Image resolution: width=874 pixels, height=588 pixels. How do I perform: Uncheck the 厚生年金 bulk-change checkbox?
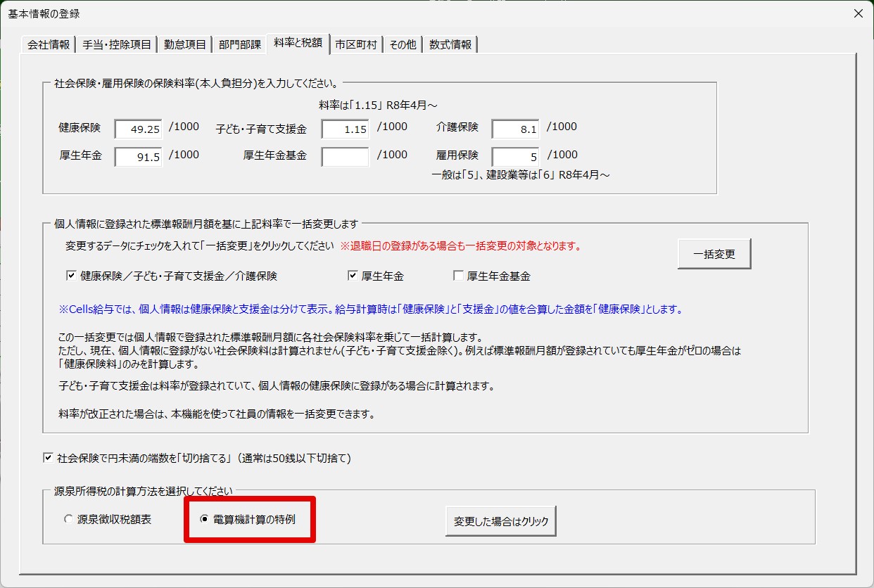point(353,276)
